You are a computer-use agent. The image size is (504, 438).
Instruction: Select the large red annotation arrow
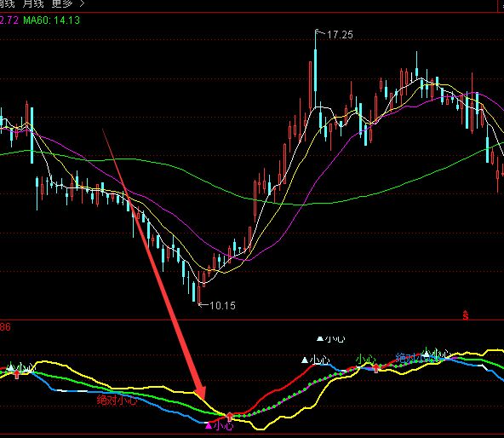(154, 264)
